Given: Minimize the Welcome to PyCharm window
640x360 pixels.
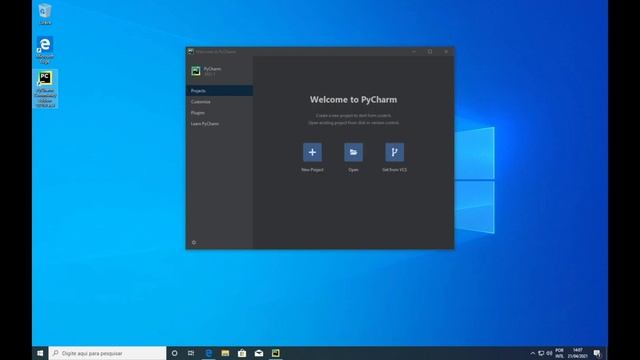Looking at the screenshot, I should tap(414, 52).
